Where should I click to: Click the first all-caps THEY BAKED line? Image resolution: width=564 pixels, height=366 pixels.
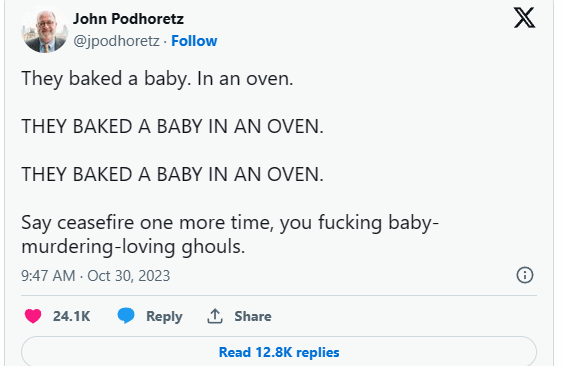tap(172, 127)
